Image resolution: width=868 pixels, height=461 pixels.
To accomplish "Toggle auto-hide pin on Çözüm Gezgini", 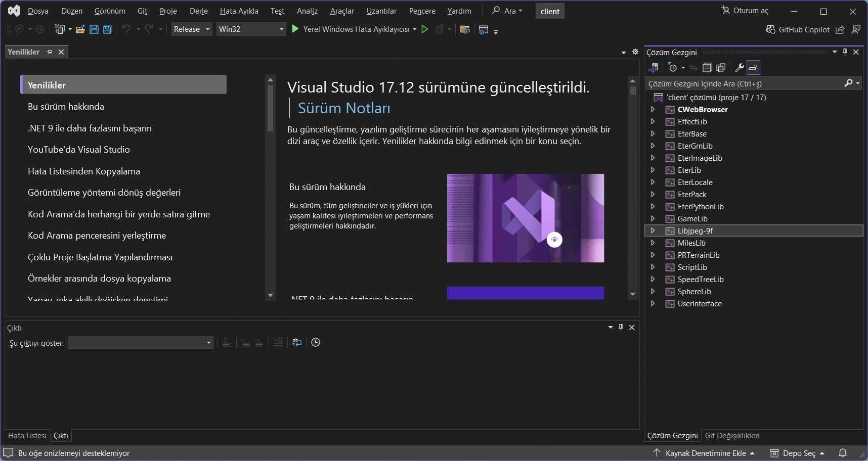I will [x=845, y=52].
